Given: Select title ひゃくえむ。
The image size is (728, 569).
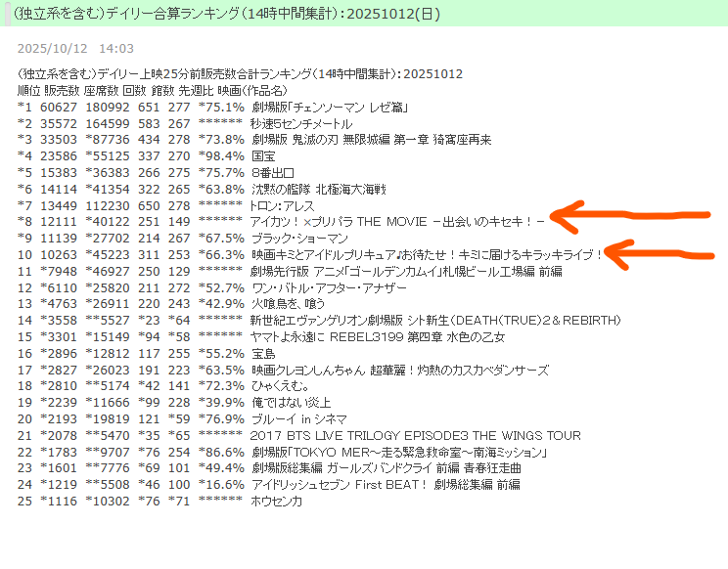Looking at the screenshot, I should pyautogui.click(x=281, y=386).
